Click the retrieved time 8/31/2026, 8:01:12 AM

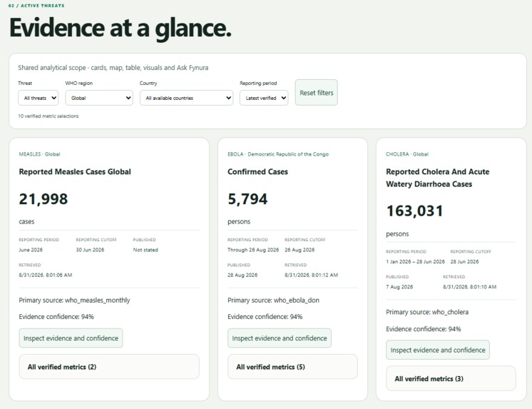311,275
